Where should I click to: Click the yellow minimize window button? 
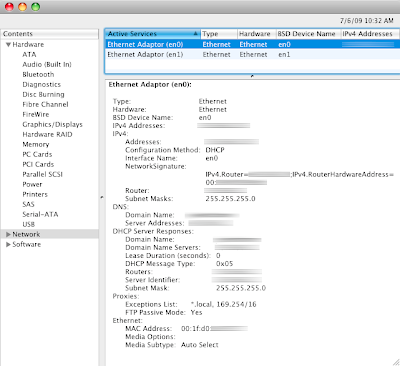[22, 7]
